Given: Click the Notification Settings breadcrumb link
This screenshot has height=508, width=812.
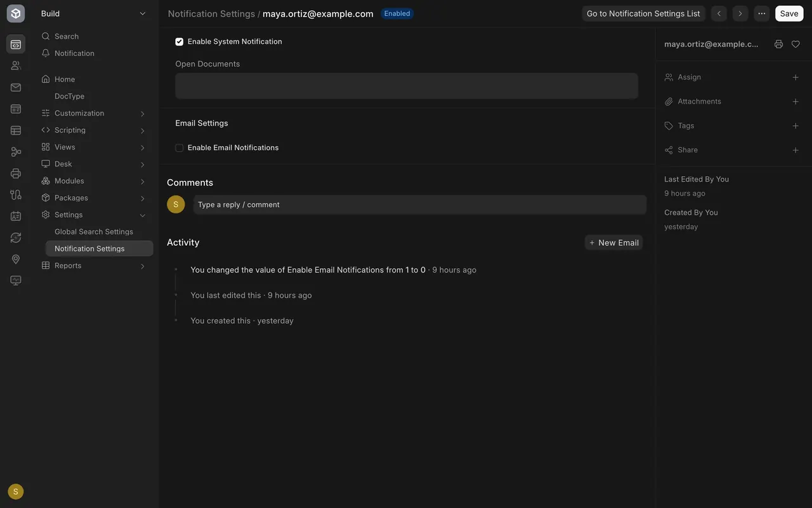Looking at the screenshot, I should click(211, 14).
